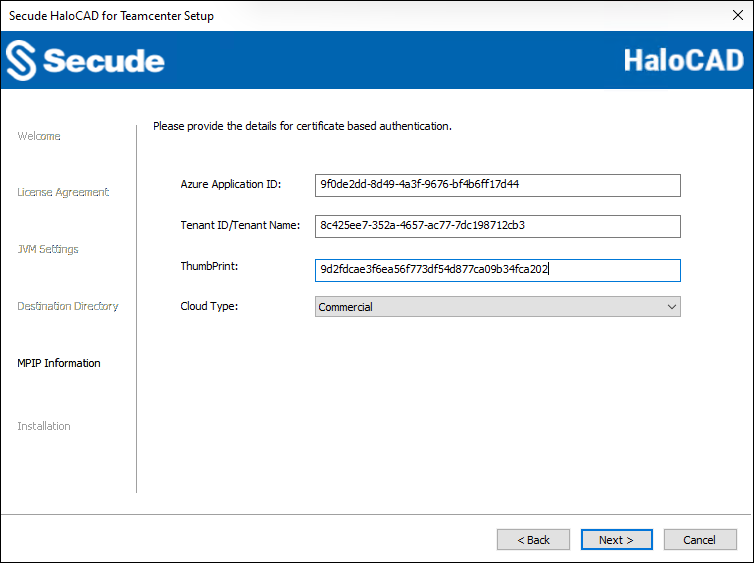Select the License Agreement step

pyautogui.click(x=63, y=192)
